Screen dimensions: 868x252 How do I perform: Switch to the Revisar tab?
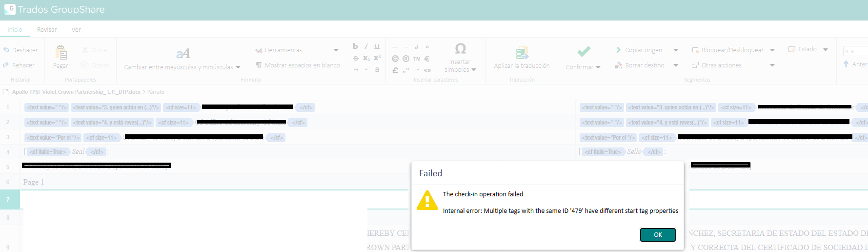click(47, 30)
